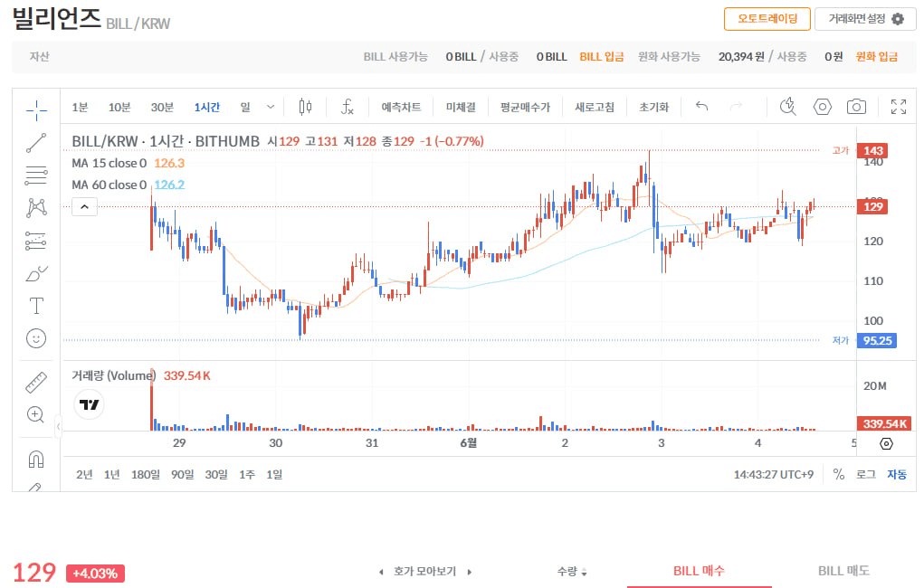Toggle the magnet snap mode
The image size is (924, 588).
point(36,459)
